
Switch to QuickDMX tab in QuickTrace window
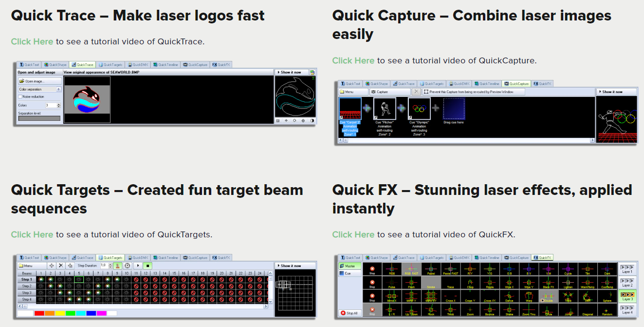pos(138,65)
